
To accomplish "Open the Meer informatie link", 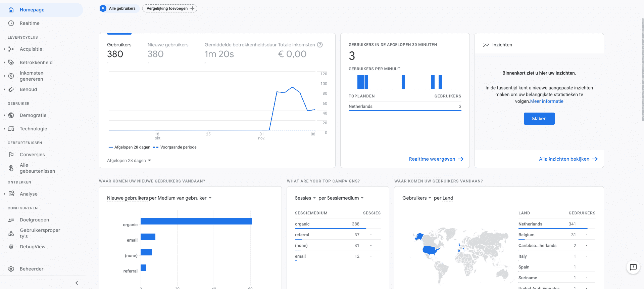I will [547, 101].
